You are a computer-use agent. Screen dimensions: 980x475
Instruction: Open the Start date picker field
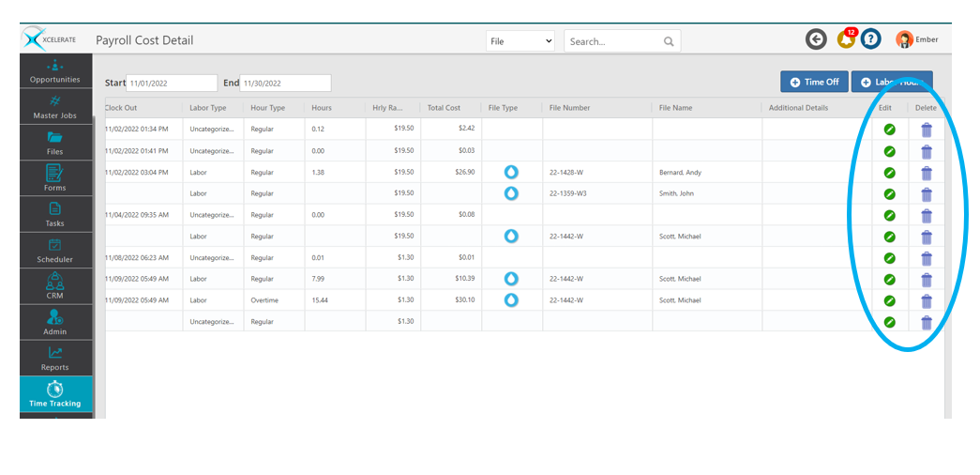click(x=172, y=84)
